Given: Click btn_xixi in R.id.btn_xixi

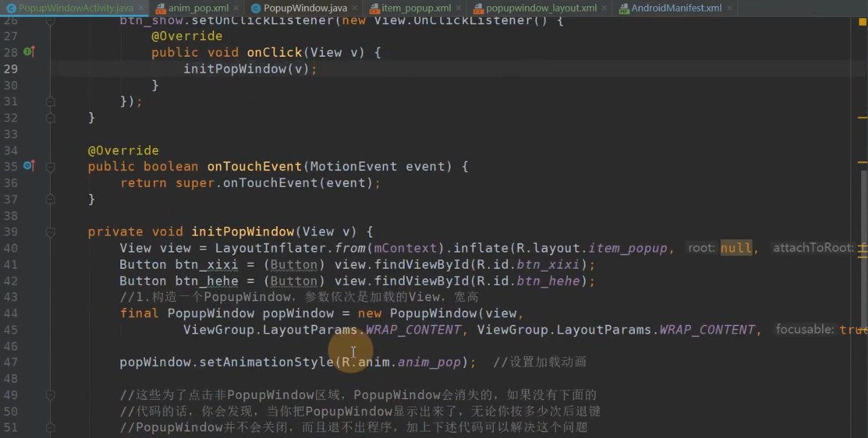Looking at the screenshot, I should tap(548, 264).
